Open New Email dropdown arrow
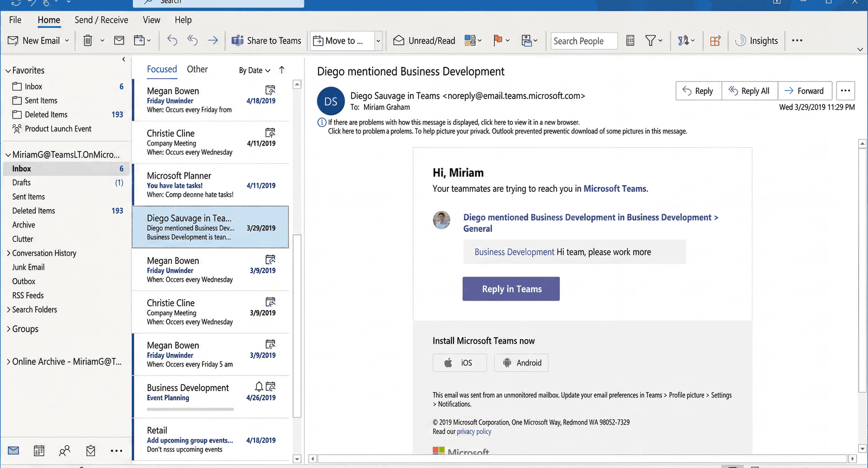The image size is (868, 468). pyautogui.click(x=67, y=41)
